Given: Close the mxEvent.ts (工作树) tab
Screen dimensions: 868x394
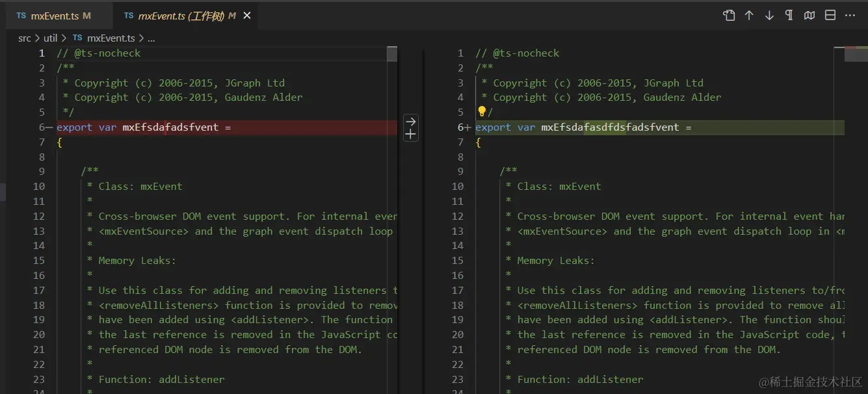Looking at the screenshot, I should [247, 16].
